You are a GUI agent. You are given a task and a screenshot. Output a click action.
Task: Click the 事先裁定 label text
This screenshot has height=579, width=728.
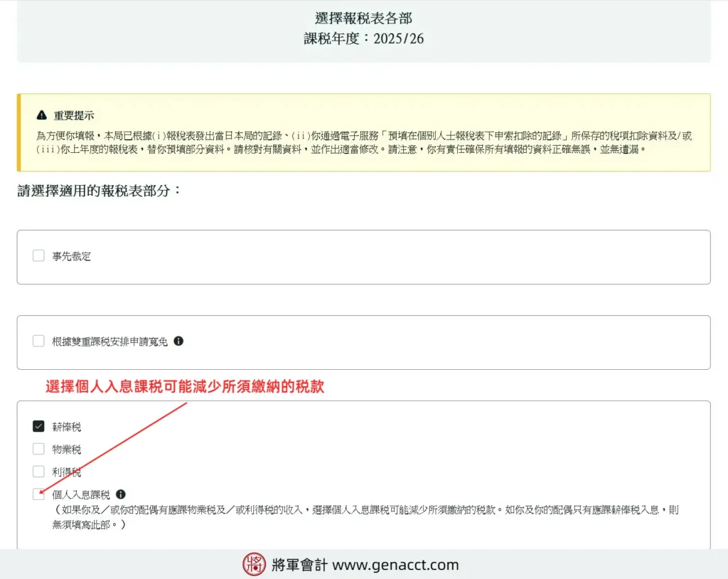click(72, 256)
